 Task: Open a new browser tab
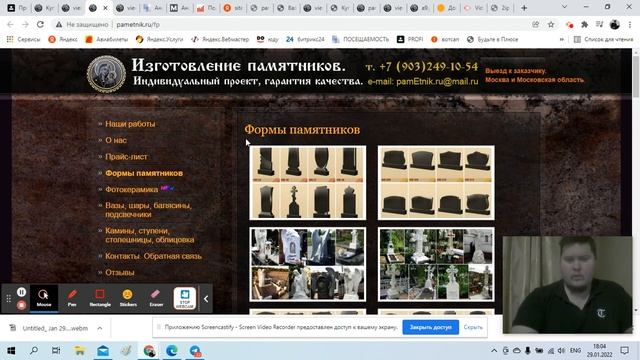coord(524,8)
